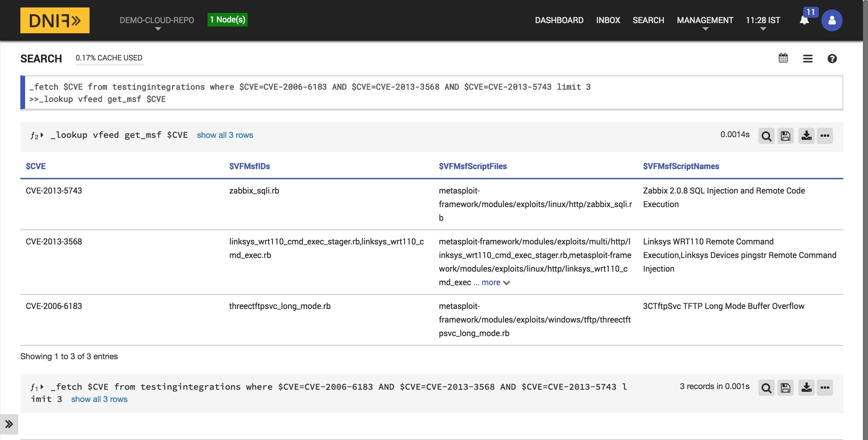The height and width of the screenshot is (440, 868).
Task: Download the lookup results
Action: click(x=806, y=136)
